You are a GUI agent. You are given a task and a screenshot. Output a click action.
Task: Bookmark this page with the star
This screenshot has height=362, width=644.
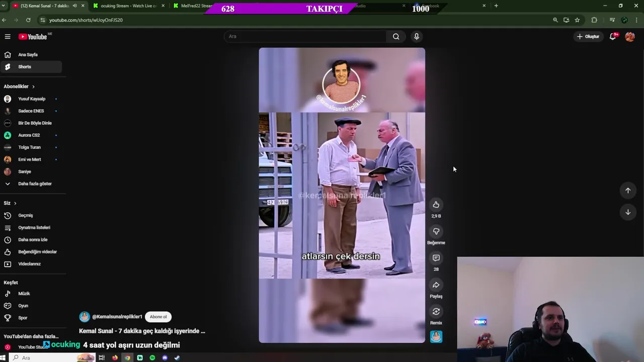(577, 20)
